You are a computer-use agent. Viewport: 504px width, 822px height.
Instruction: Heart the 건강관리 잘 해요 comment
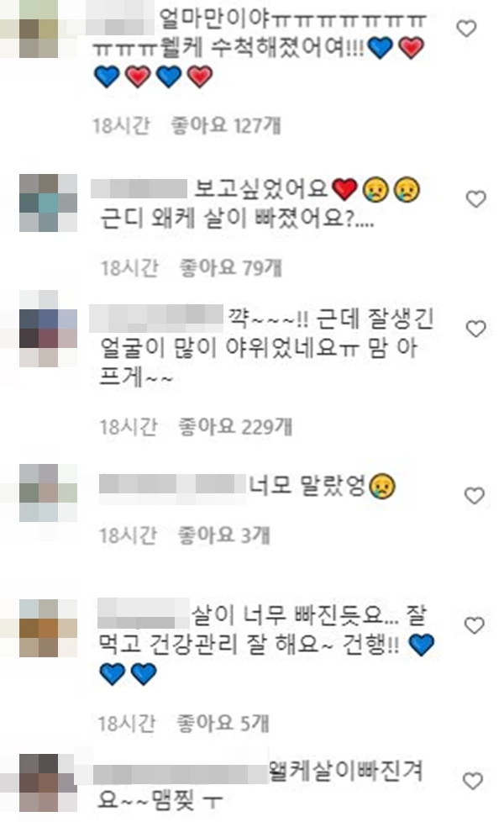pos(474,624)
